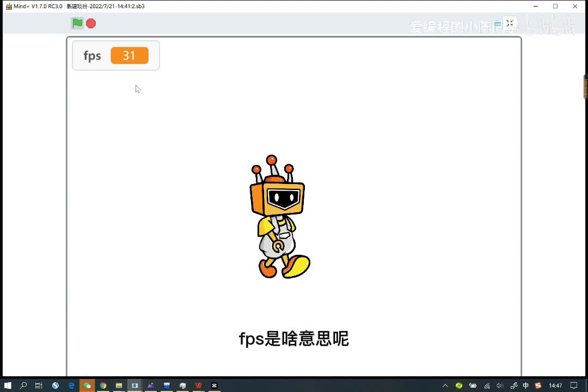The image size is (588, 392).
Task: Open the WPS Office taskbar icon
Action: [198, 385]
